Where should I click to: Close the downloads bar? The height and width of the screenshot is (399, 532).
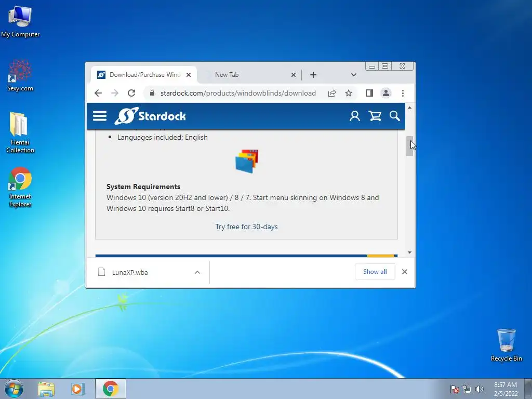pos(404,272)
